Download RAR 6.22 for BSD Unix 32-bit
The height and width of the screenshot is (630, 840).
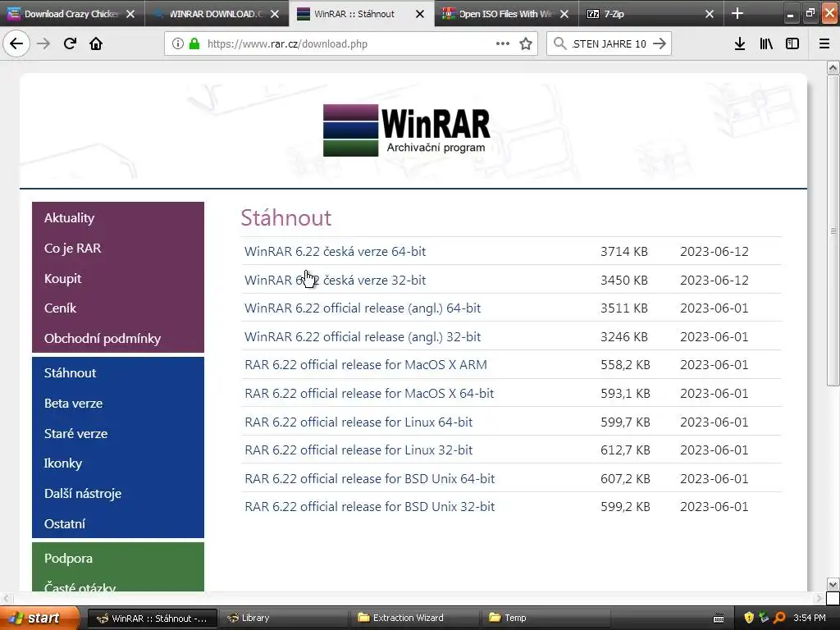370,507
